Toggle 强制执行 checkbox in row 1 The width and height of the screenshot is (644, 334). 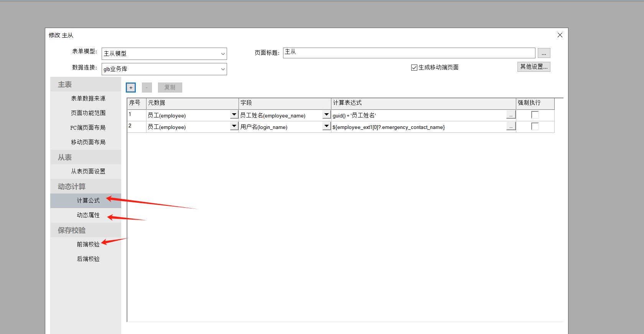pyautogui.click(x=535, y=115)
